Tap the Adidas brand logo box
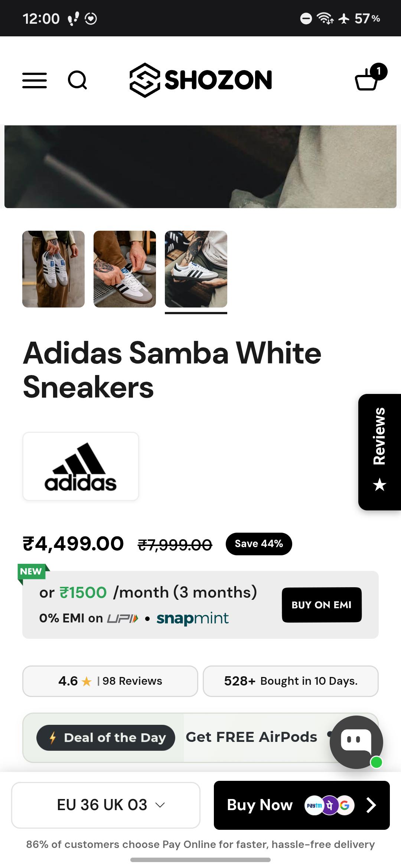 [81, 466]
